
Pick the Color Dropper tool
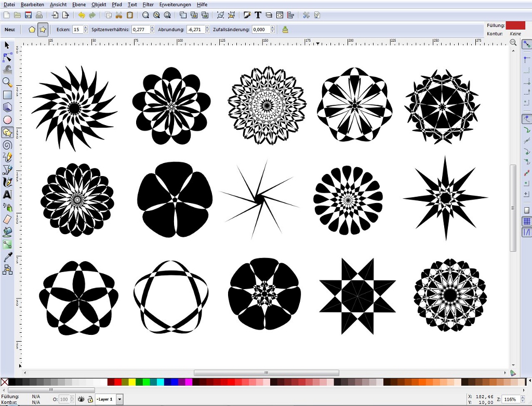click(7, 257)
